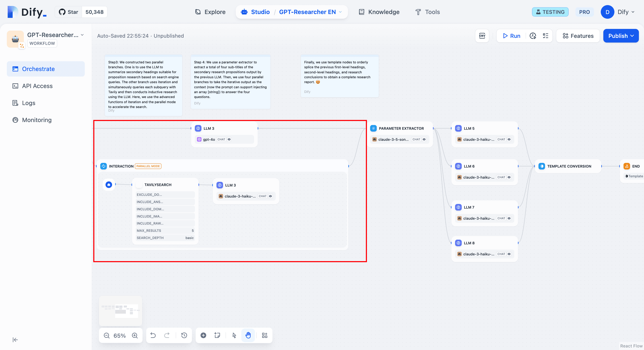Screen dimensions: 644x350
Task: Toggle eye icon on Parameter Extractor model
Action: pos(424,139)
